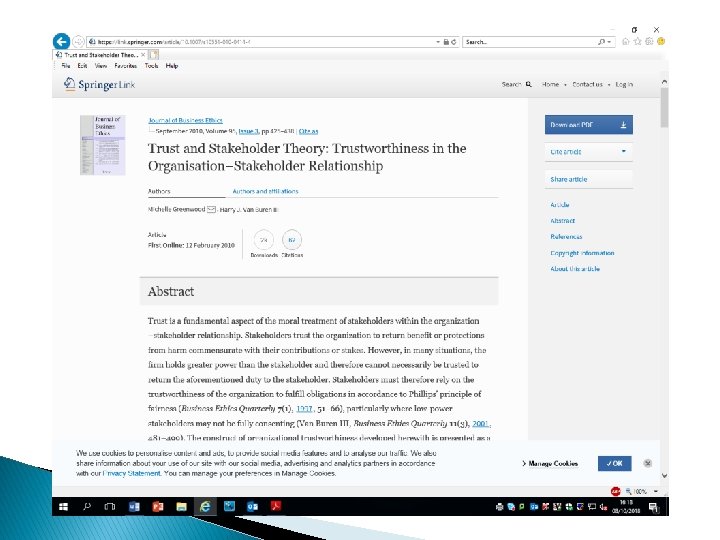
Task: Open the View menu
Action: [x=101, y=66]
